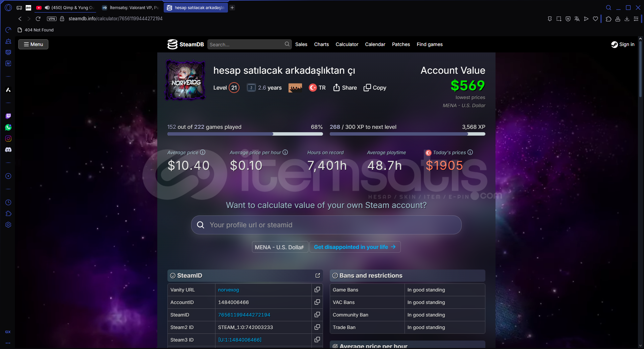Image resolution: width=644 pixels, height=349 pixels.
Task: Open the Sales navigation item
Action: [301, 44]
